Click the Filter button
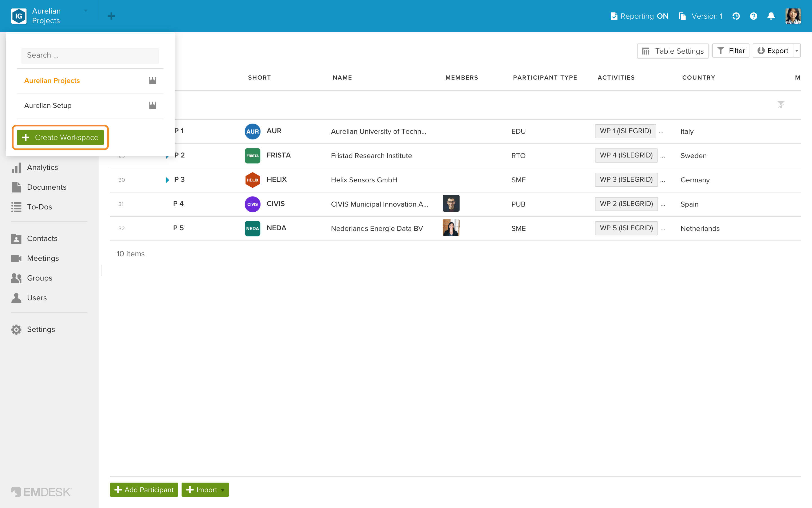Screen dimensions: 812x508 click(731, 51)
